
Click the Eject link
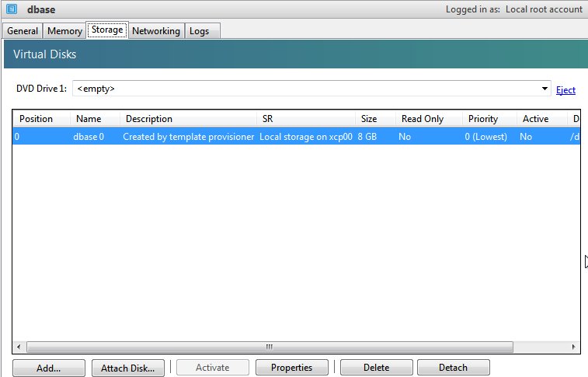click(x=565, y=90)
